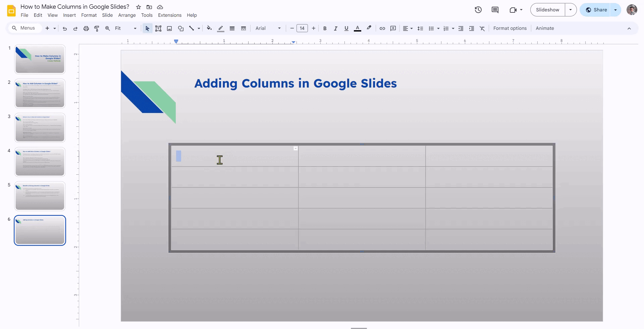Toggle italic formatting

[335, 29]
